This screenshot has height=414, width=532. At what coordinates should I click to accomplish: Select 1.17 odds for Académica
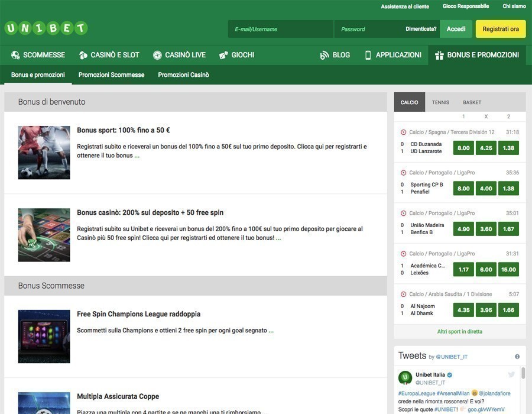point(463,270)
